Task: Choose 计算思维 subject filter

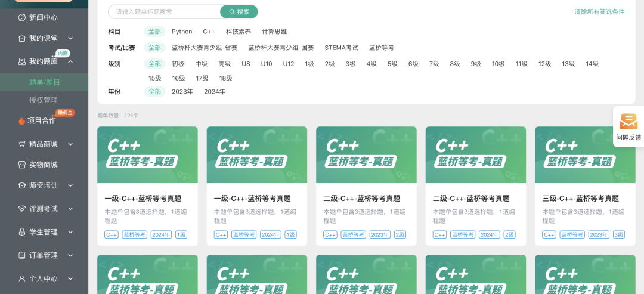Action: (x=274, y=32)
